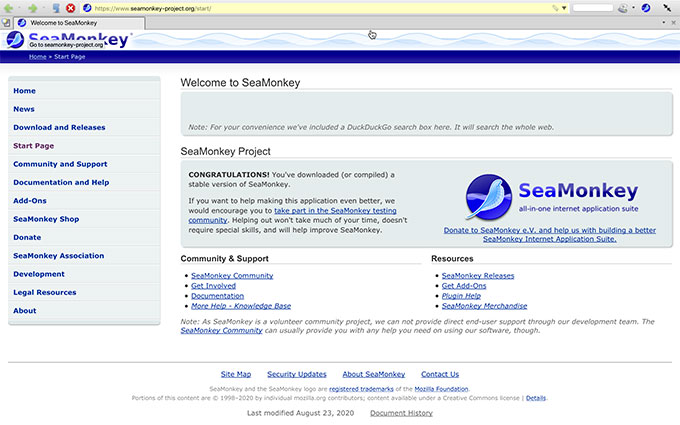Follow the SeaMonkey testing community link

click(335, 210)
